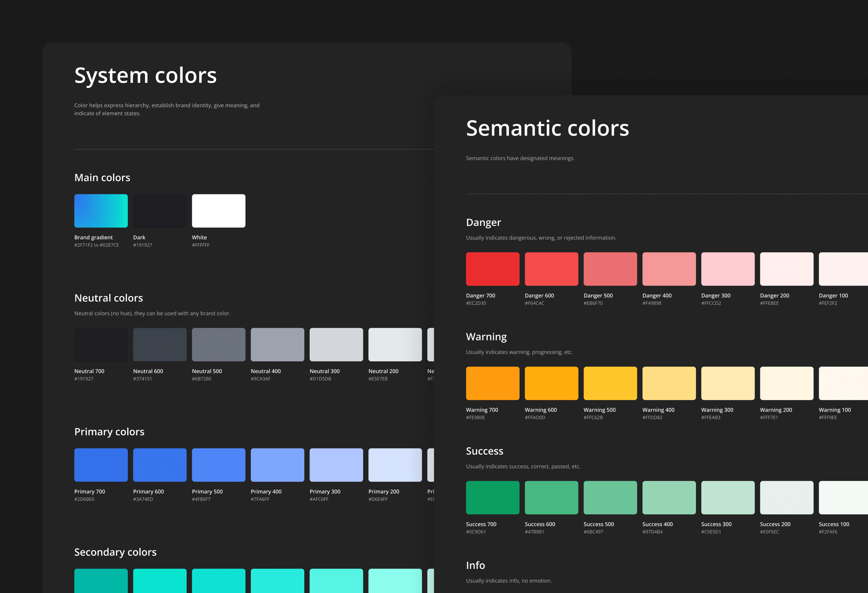Select the White main color swatch
This screenshot has height=593, width=868.
pos(219,211)
